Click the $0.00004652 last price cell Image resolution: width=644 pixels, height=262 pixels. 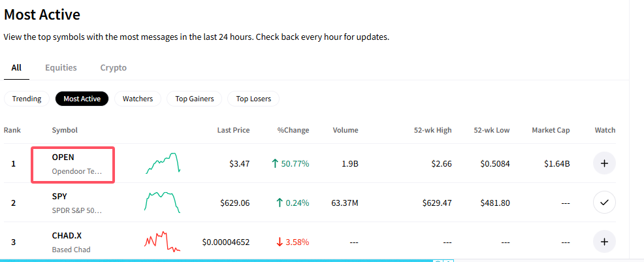[226, 242]
